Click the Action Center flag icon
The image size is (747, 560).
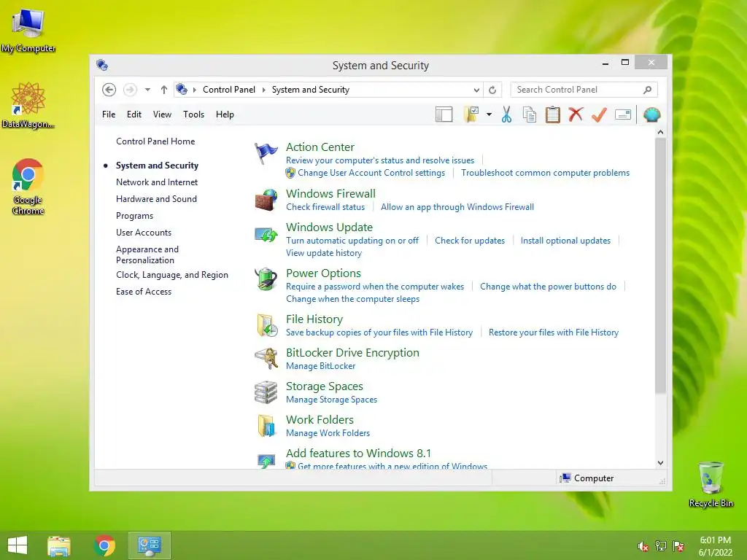[x=266, y=154]
